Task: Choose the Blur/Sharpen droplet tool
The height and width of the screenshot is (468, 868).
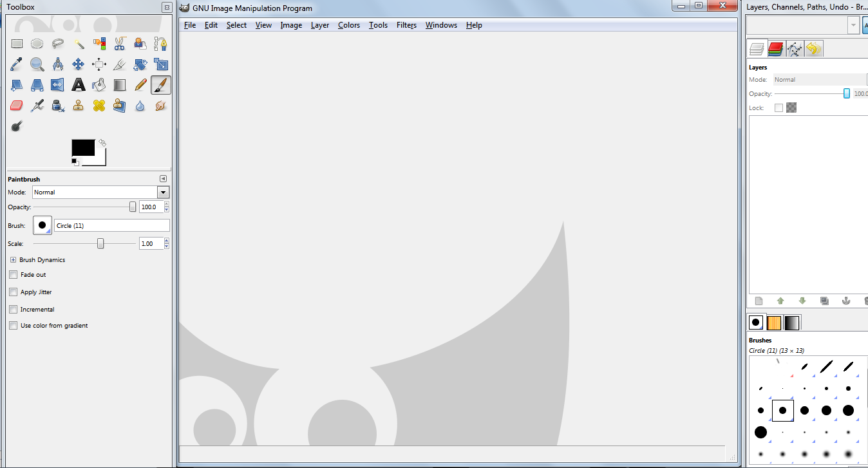Action: 140,106
